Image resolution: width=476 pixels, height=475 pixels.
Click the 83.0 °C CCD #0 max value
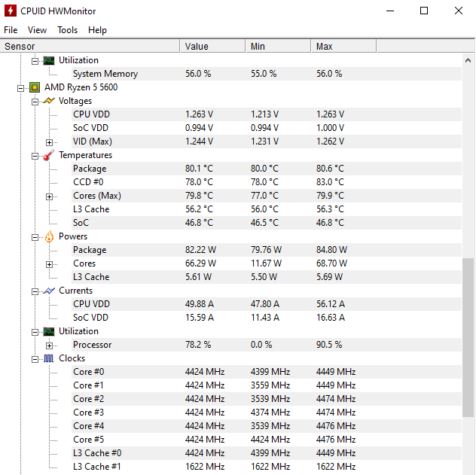[x=331, y=182]
